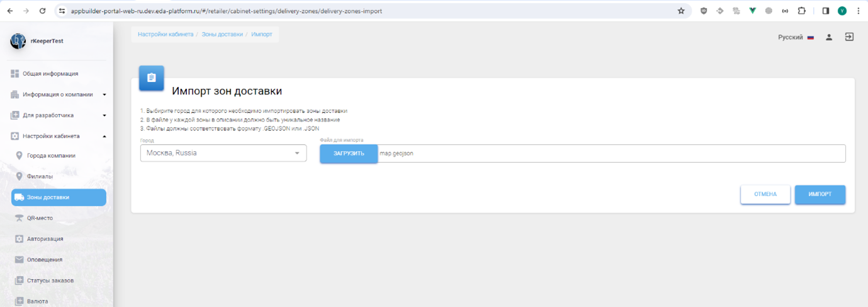Open the user profile icon
The image size is (868, 307).
pos(829,37)
